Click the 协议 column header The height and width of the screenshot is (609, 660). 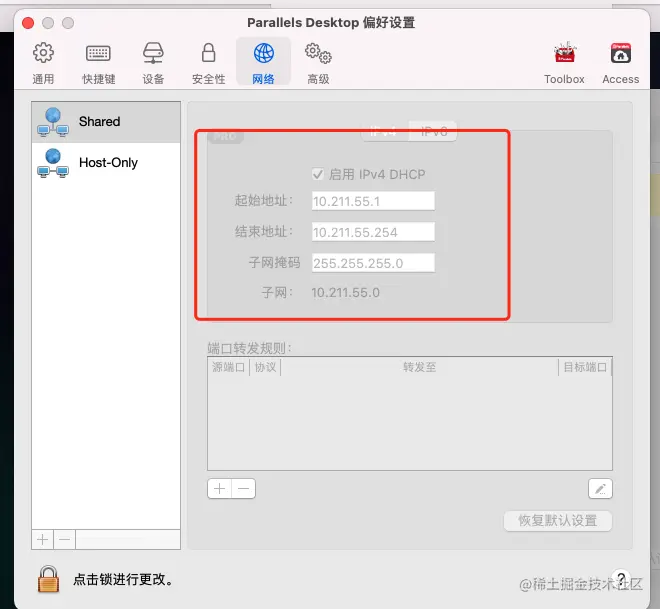[265, 367]
